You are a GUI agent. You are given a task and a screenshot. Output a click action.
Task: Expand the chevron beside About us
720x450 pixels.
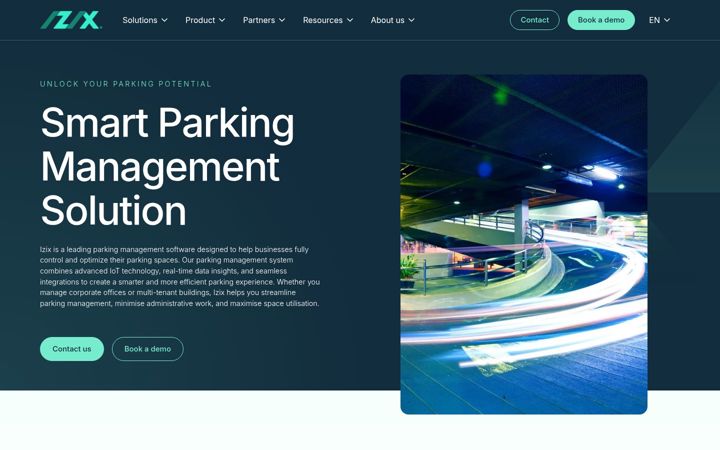click(x=411, y=20)
